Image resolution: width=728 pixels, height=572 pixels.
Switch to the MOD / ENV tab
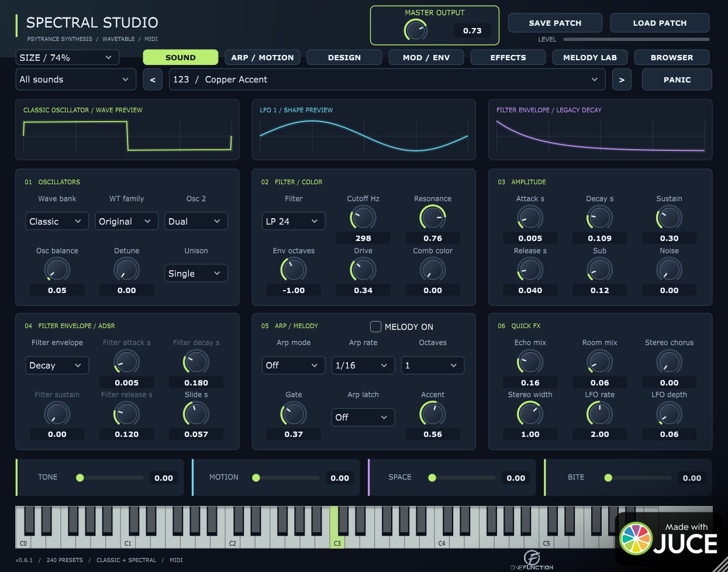(426, 57)
